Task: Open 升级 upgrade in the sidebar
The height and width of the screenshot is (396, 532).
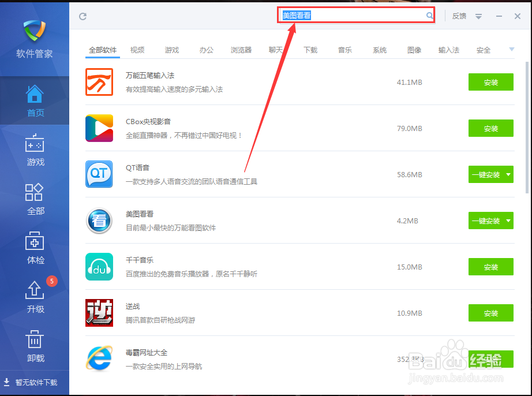Action: (x=35, y=297)
